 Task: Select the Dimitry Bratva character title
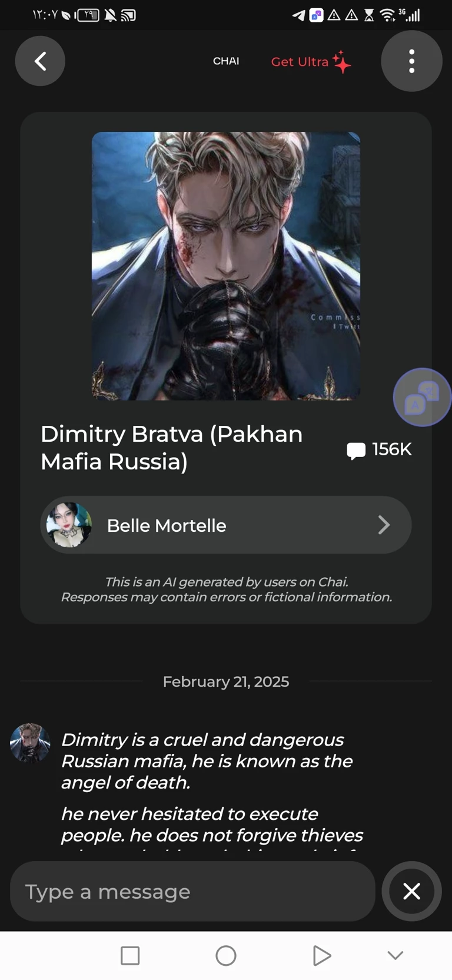(171, 448)
